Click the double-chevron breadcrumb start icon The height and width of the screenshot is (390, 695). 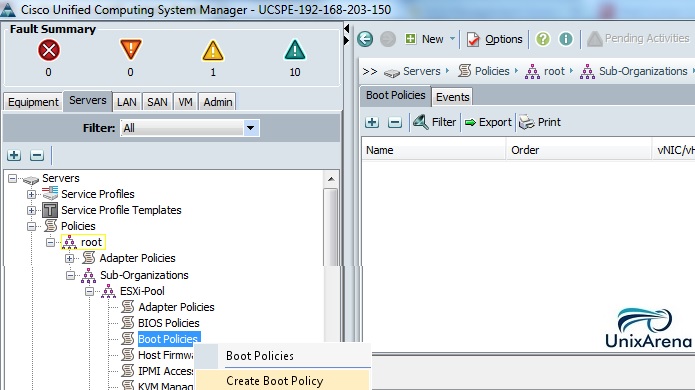pyautogui.click(x=370, y=71)
